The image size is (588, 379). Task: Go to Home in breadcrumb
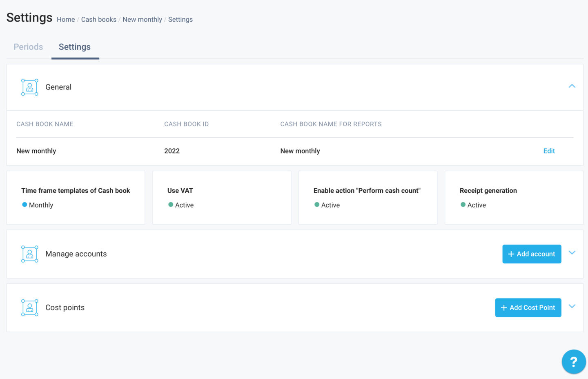pos(66,20)
